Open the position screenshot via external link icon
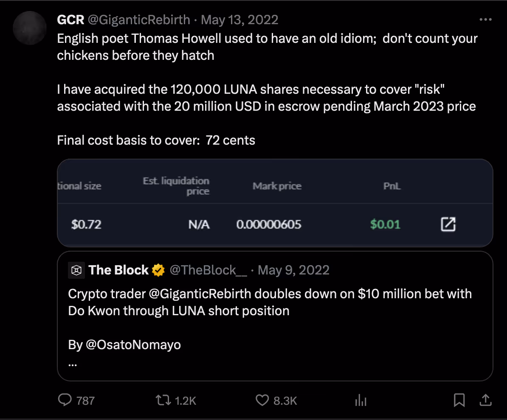 pos(448,224)
